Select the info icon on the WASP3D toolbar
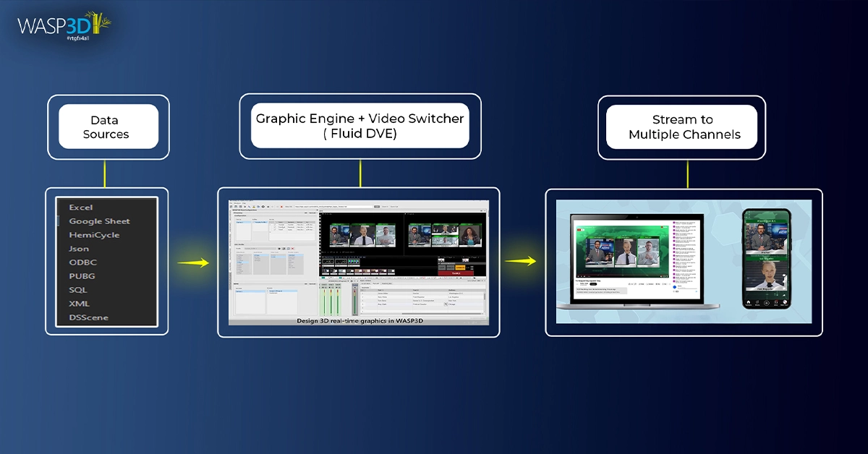This screenshot has height=454, width=868. 263,207
